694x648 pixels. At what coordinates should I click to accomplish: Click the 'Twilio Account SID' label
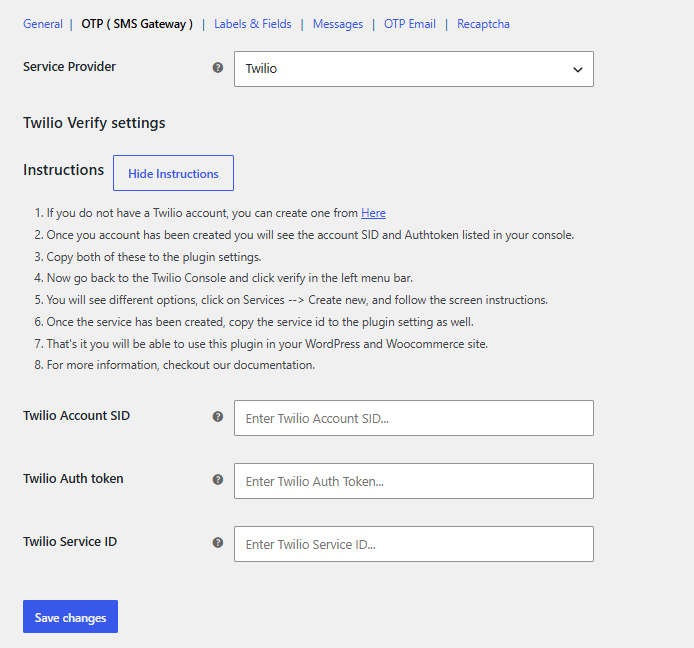click(x=77, y=416)
